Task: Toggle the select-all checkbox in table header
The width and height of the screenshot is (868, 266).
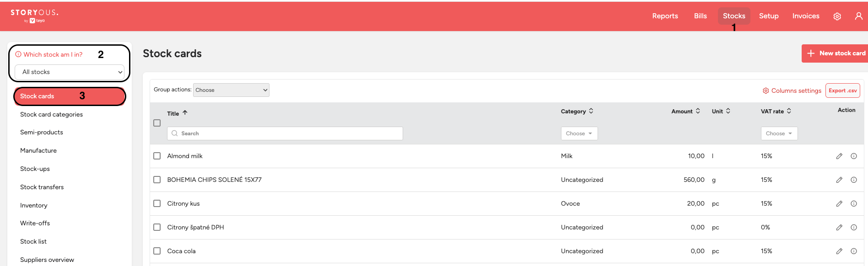Action: (157, 123)
